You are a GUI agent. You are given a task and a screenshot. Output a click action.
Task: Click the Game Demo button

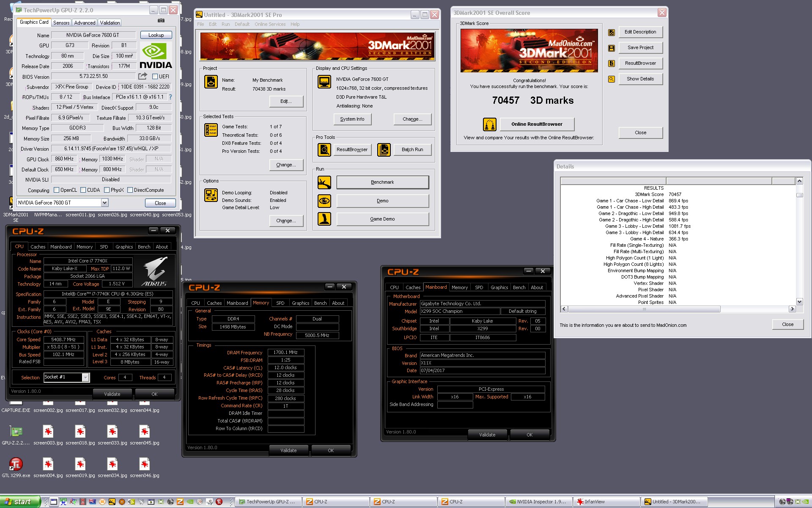coord(382,219)
